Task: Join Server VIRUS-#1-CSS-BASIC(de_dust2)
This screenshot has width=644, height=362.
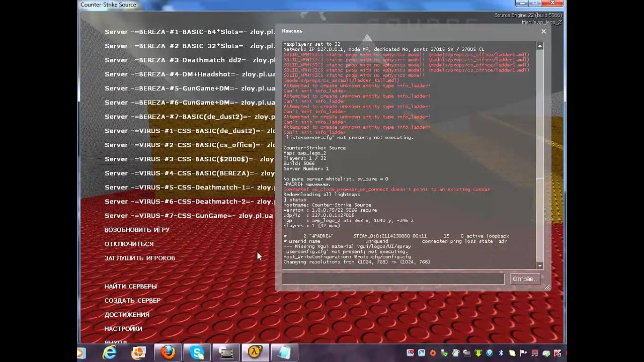Action: (x=190, y=131)
